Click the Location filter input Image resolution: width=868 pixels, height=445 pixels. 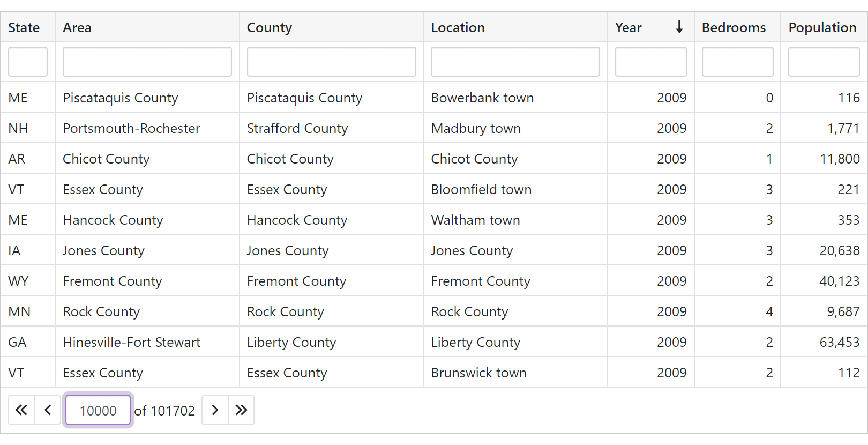coord(515,62)
